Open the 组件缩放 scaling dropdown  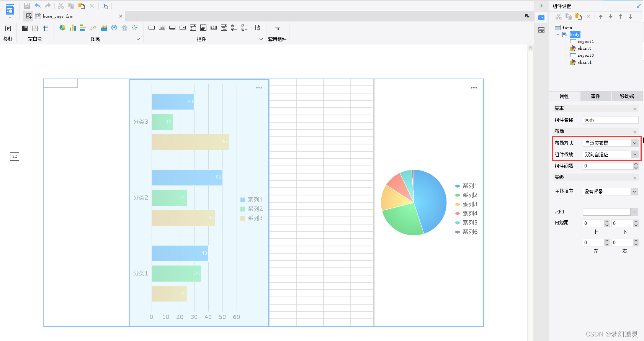[x=635, y=154]
